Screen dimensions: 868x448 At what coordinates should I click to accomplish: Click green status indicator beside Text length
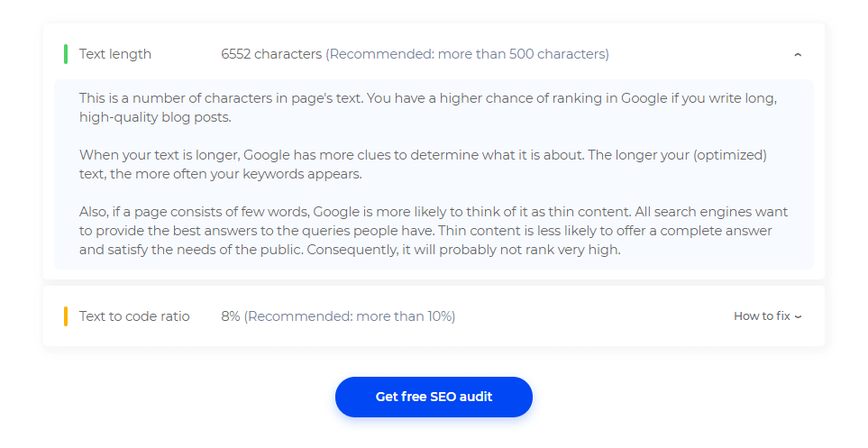[x=66, y=54]
